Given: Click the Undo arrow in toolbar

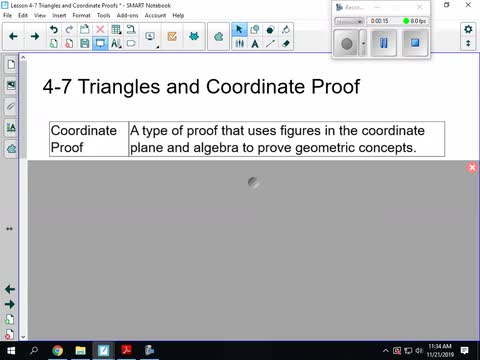Looking at the screenshot, I should point(53,30).
